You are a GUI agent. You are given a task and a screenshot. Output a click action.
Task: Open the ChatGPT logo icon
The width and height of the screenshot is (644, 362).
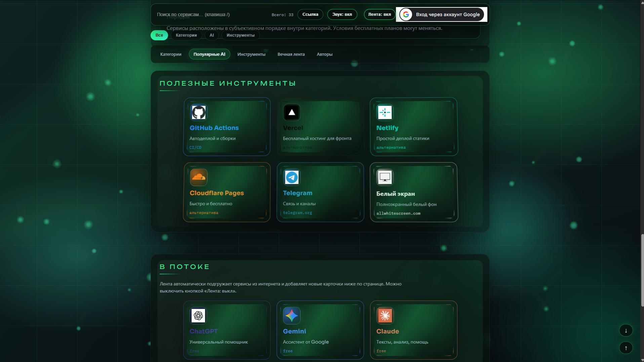coord(199,316)
